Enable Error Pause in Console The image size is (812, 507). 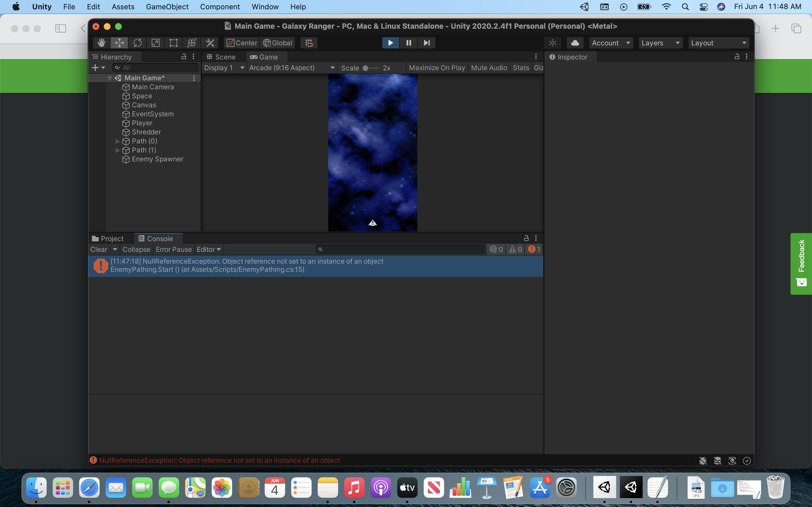(173, 250)
